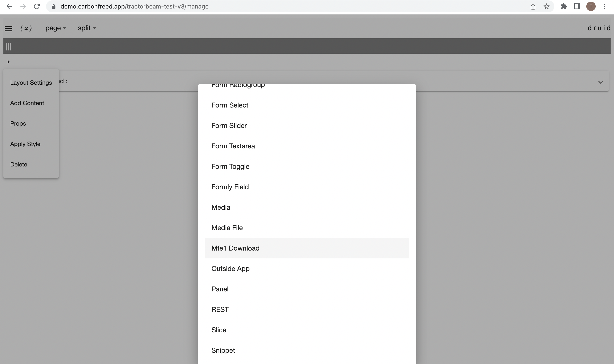
Task: Open the hamburger navigation menu
Action: [x=9, y=28]
